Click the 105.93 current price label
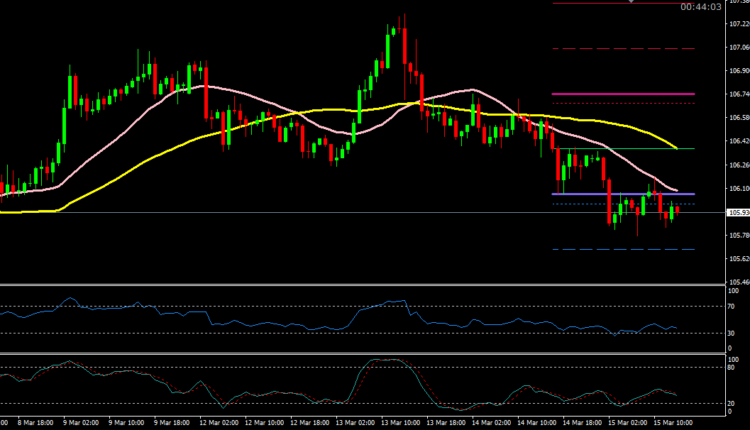750x430 pixels. (x=739, y=213)
